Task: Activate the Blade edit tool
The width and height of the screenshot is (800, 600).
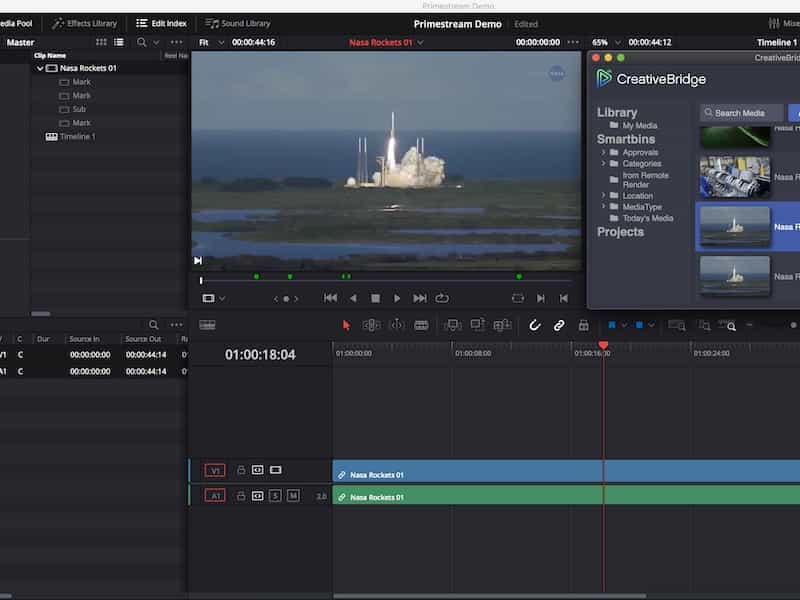Action: [x=421, y=325]
